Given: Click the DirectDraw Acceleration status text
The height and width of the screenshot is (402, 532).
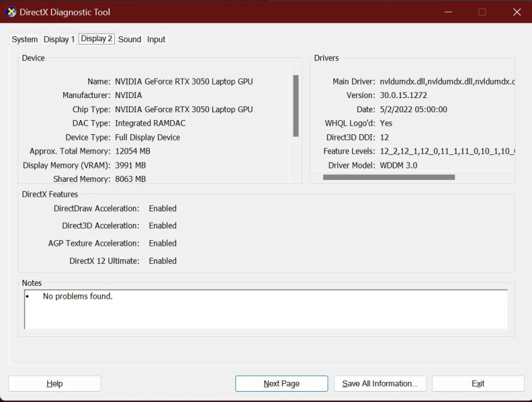Looking at the screenshot, I should (x=163, y=208).
